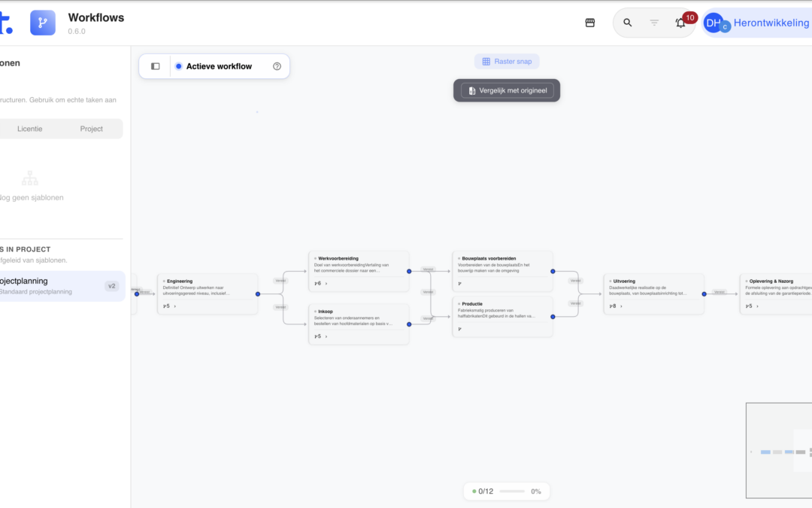Expand subtasks chevron on Inkoop card
Viewport: 812px width, 508px height.
click(x=326, y=336)
